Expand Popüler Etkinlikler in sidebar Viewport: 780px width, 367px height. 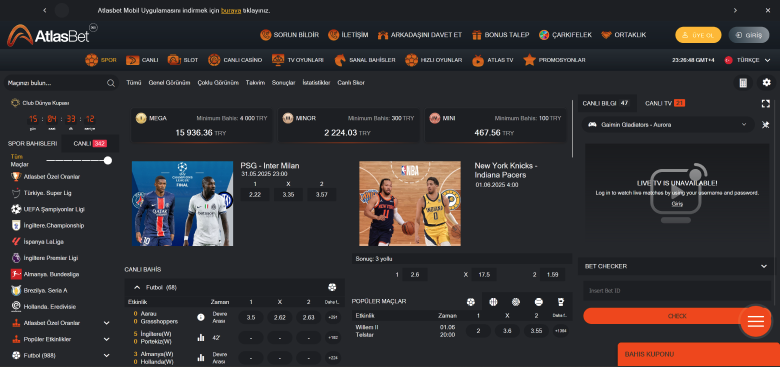pyautogui.click(x=106, y=339)
